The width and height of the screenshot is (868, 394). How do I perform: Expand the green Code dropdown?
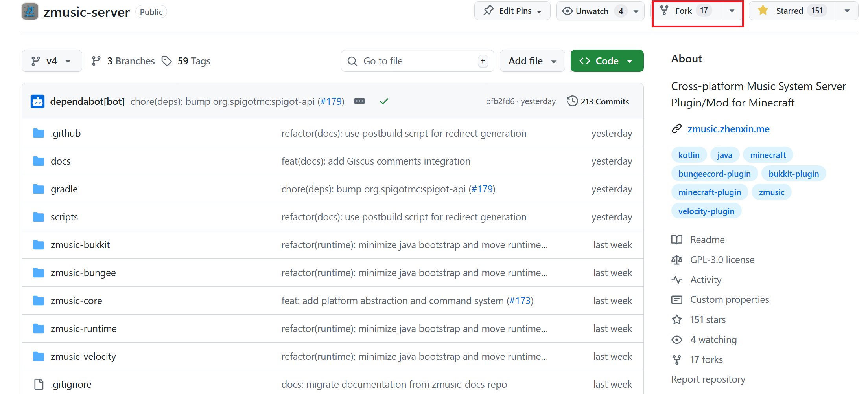(630, 61)
